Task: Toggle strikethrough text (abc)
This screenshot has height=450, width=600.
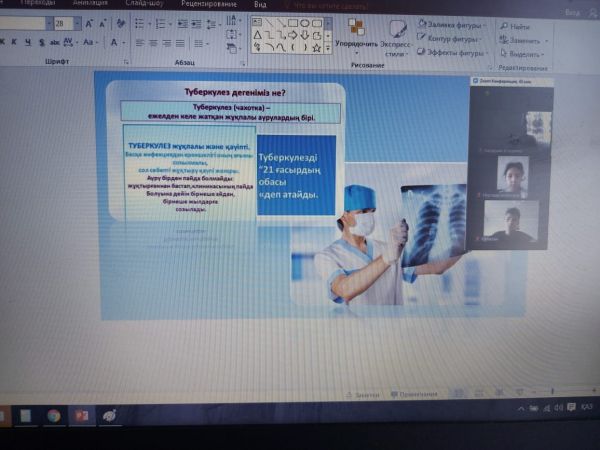Action: [x=54, y=42]
